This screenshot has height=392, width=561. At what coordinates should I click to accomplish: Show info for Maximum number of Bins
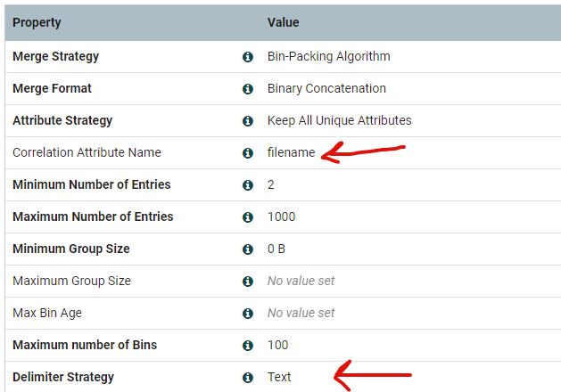[x=248, y=346]
